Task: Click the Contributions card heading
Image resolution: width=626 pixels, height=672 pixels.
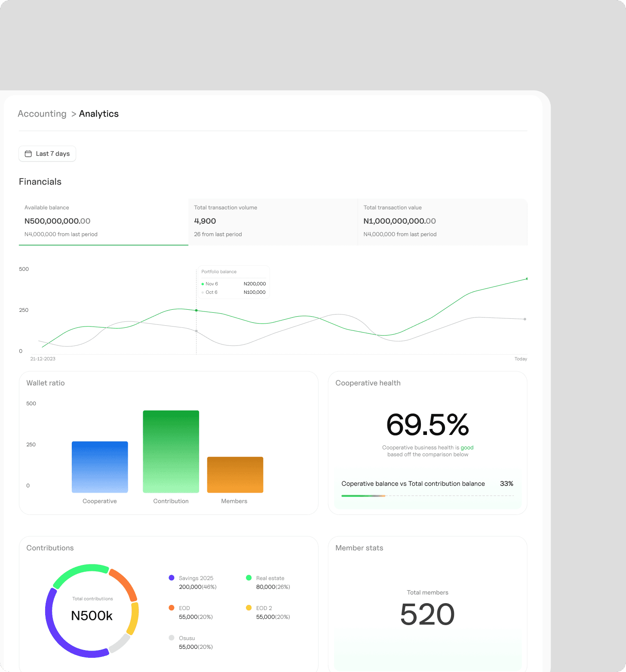Action: [50, 548]
